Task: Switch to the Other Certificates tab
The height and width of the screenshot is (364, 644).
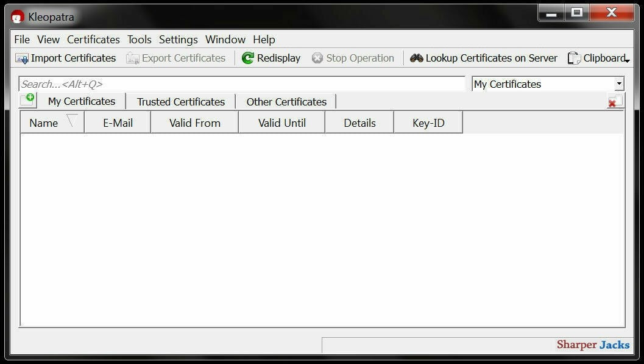Action: click(286, 101)
